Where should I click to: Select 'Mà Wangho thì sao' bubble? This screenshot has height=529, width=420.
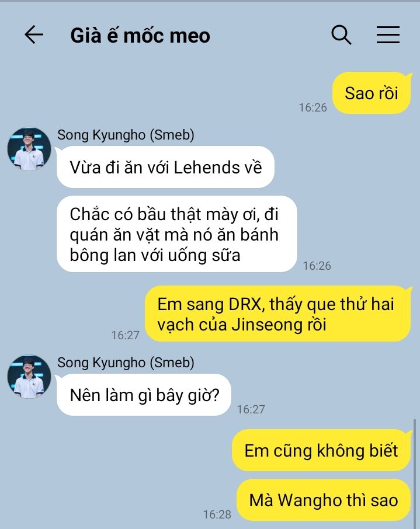tap(324, 500)
